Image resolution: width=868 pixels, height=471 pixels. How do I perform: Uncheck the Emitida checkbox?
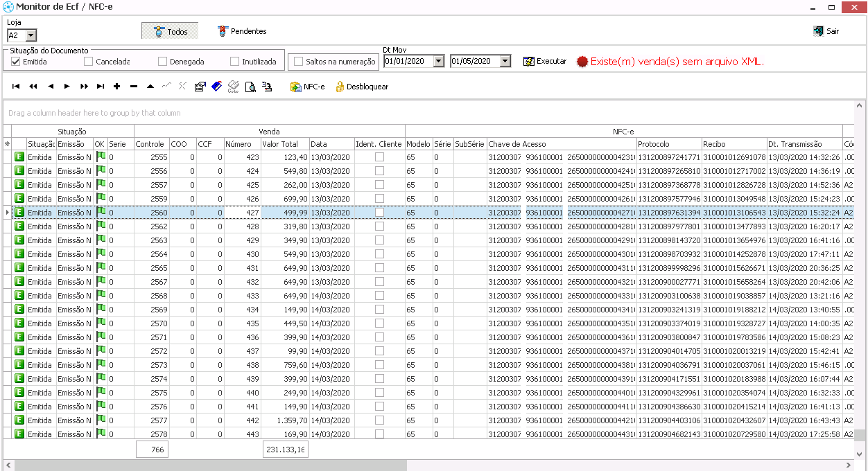click(x=16, y=62)
